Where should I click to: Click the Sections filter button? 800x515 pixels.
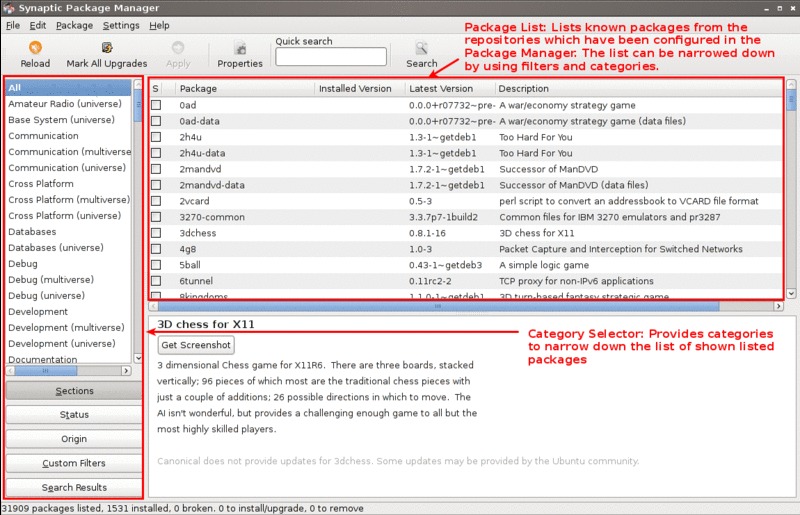pos(74,390)
